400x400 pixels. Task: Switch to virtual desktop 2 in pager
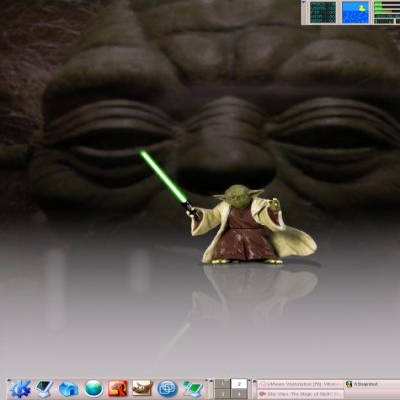[x=239, y=384]
